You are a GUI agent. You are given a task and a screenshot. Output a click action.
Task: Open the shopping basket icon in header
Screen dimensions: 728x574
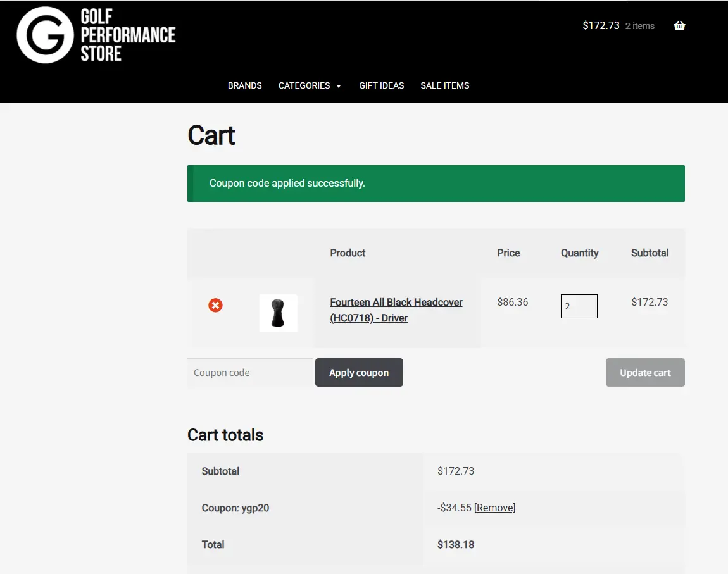pos(679,26)
